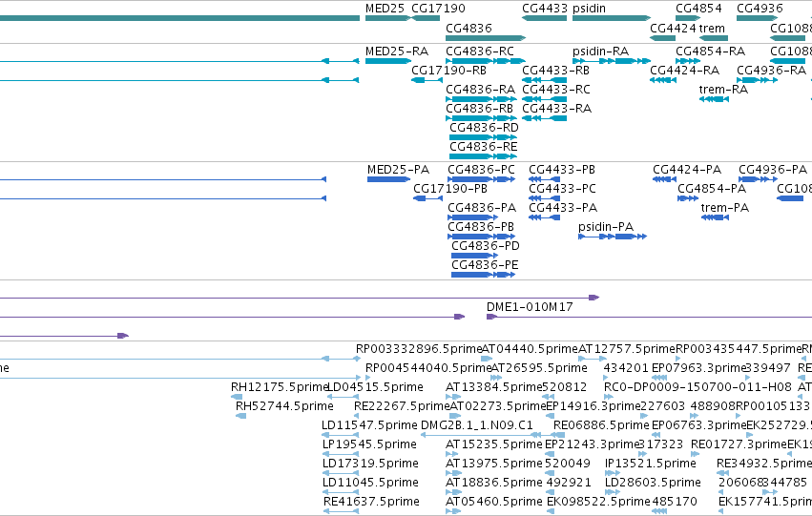Select the CG4433-RA transcript

coord(544,118)
